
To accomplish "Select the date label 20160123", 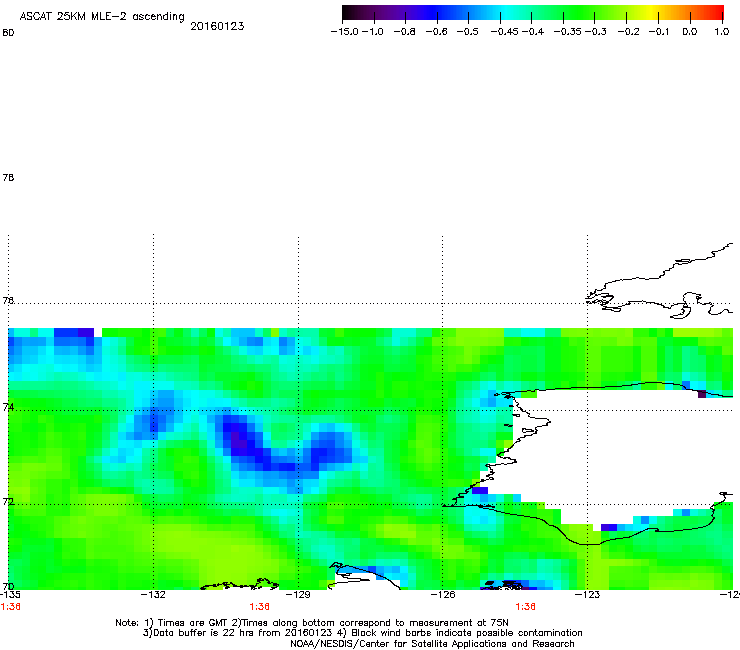I will [217, 26].
